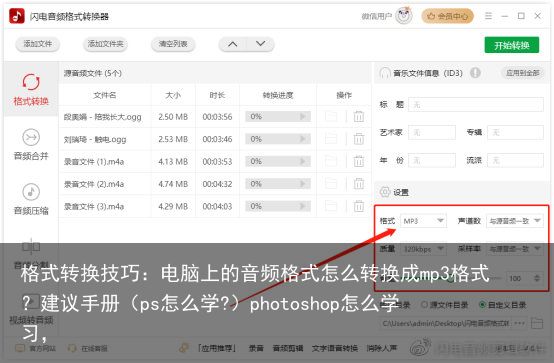Open output folder for 陪我长大.ogg row
The height and width of the screenshot is (363, 554).
[x=331, y=117]
